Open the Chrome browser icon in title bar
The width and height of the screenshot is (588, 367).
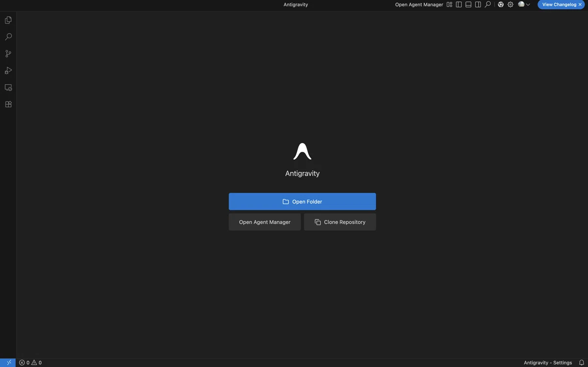point(501,4)
